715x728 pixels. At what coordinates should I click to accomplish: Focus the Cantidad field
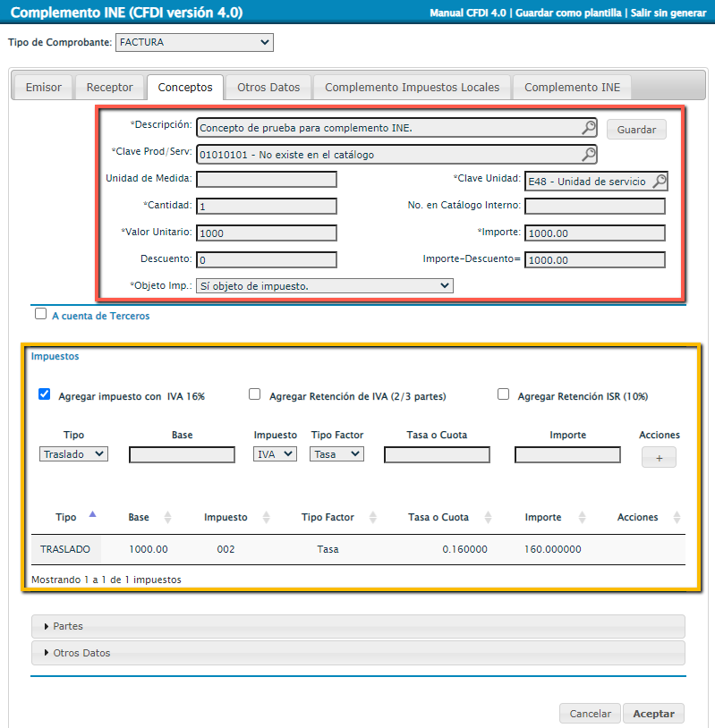(267, 206)
